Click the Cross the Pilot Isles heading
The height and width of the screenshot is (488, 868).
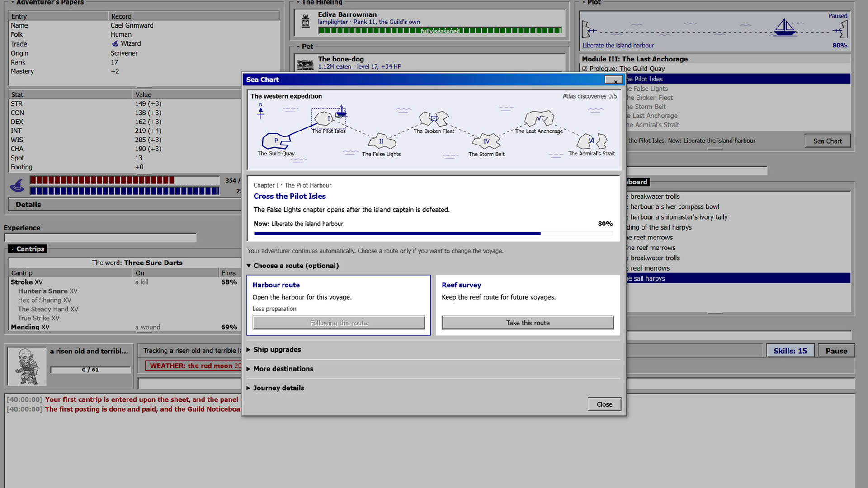click(x=289, y=196)
